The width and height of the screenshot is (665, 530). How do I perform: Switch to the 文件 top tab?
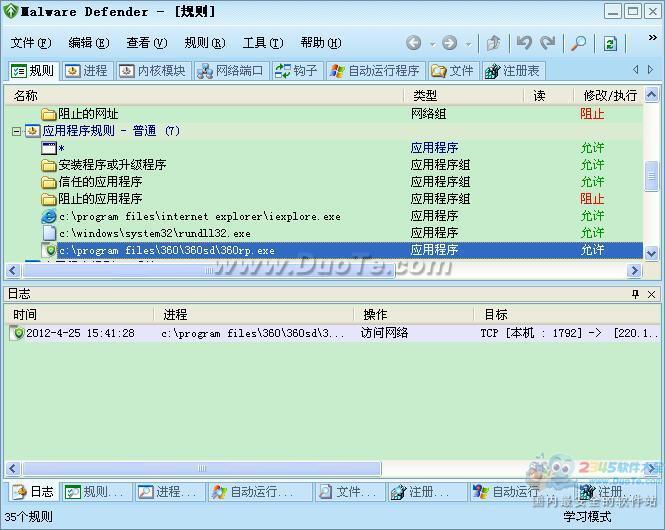pos(453,71)
